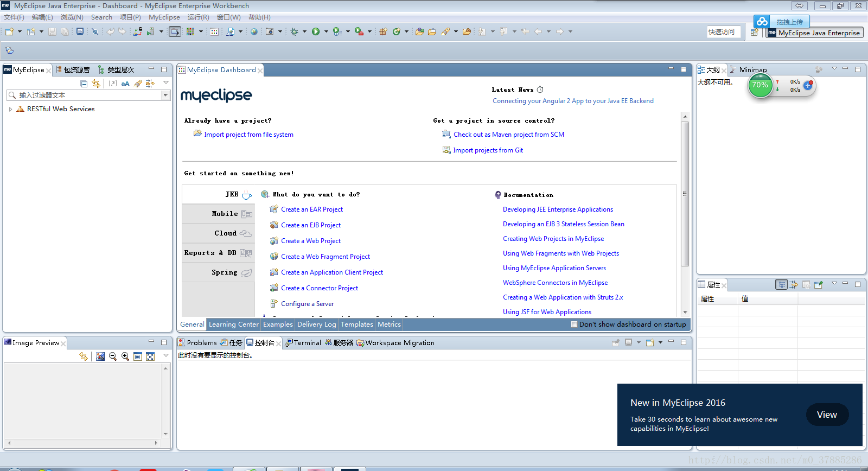Click the Open Console icon

tap(650, 342)
